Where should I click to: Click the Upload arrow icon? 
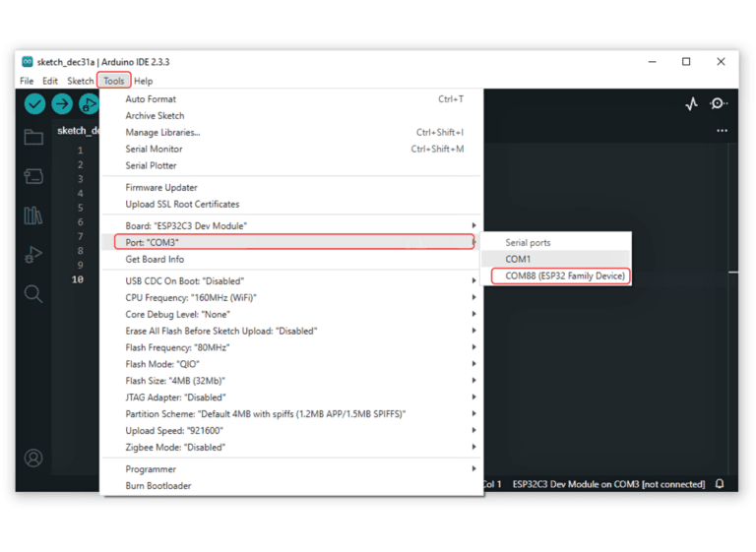point(62,104)
